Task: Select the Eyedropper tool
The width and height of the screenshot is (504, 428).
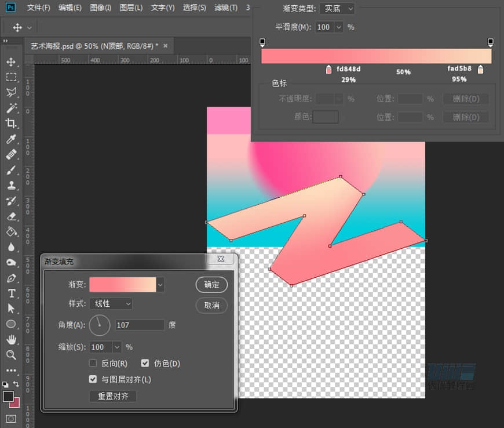Action: click(11, 139)
